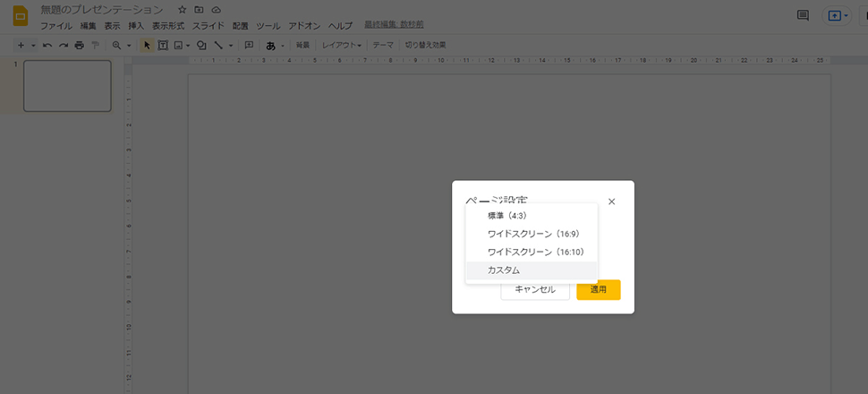
Task: Expand new slide layout arrow
Action: coord(33,46)
